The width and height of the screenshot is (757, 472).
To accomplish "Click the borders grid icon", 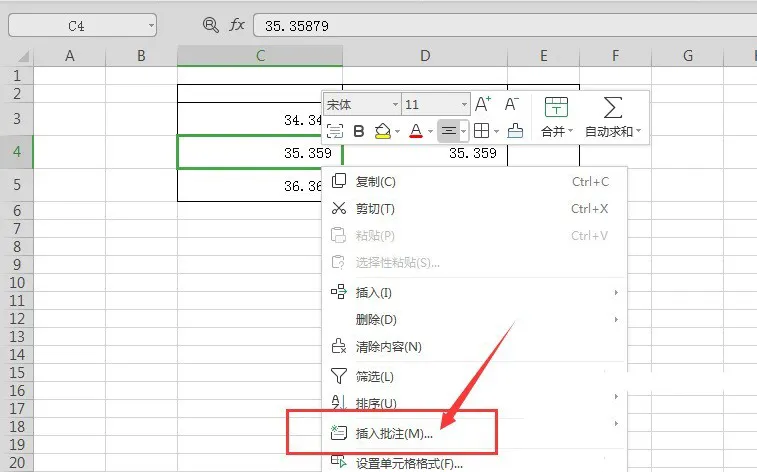I will coord(481,131).
